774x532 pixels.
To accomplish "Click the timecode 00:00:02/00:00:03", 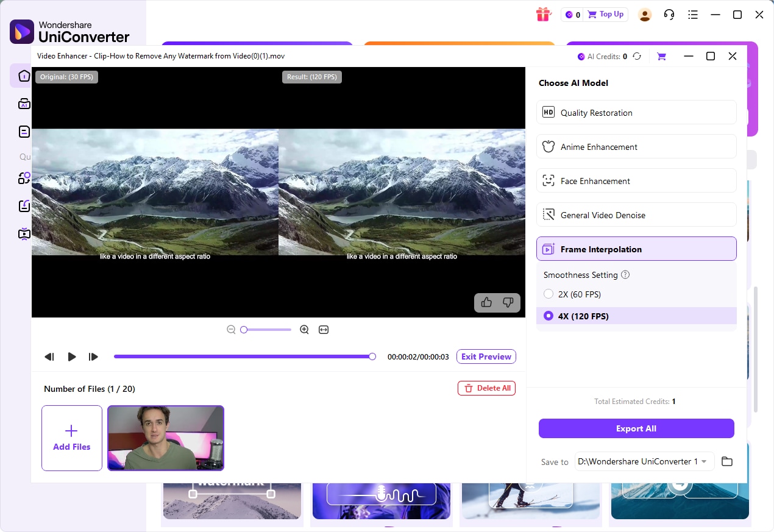I will [418, 357].
